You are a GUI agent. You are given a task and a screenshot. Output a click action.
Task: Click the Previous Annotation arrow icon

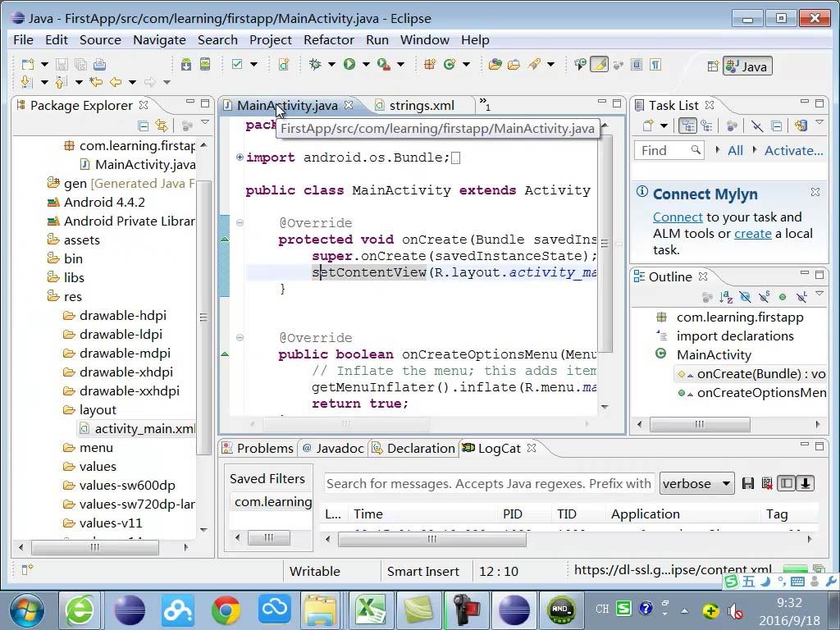tap(61, 82)
